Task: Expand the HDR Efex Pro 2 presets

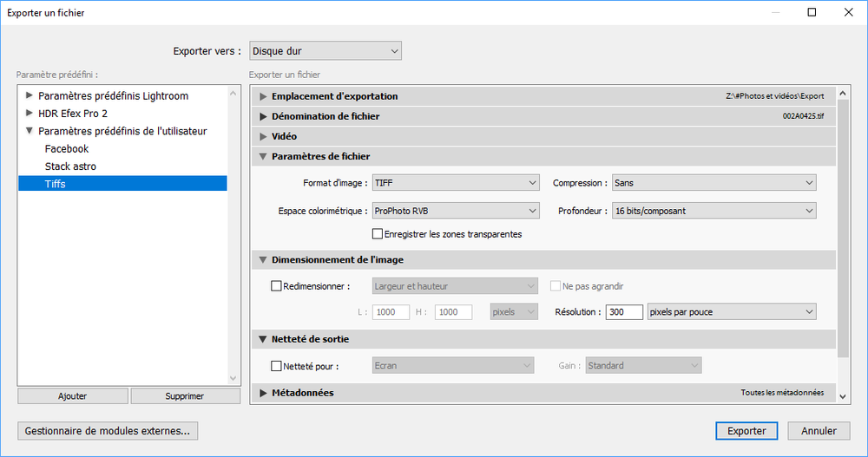Action: click(x=30, y=113)
